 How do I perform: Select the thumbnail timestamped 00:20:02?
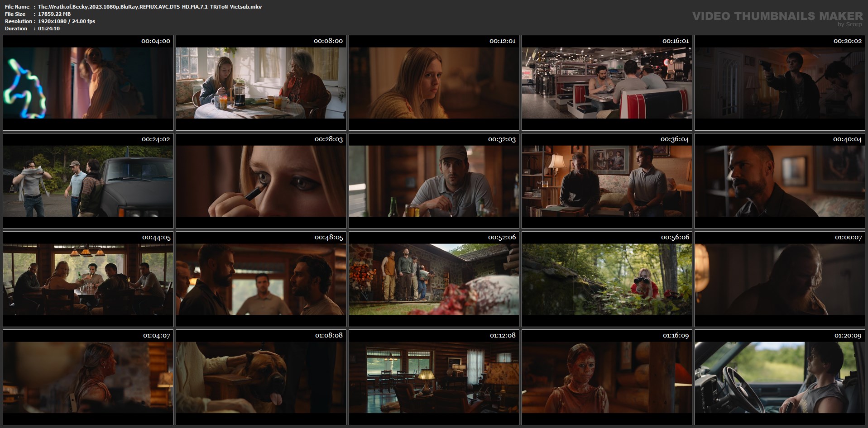[780, 83]
